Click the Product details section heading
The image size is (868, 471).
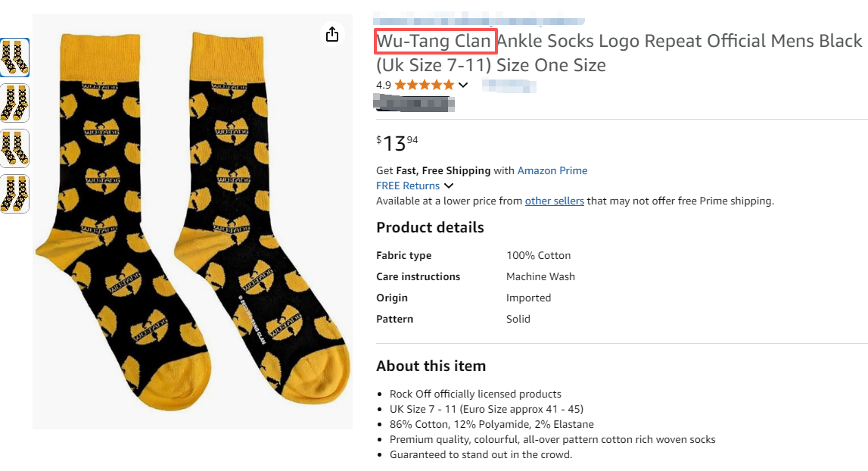click(430, 227)
